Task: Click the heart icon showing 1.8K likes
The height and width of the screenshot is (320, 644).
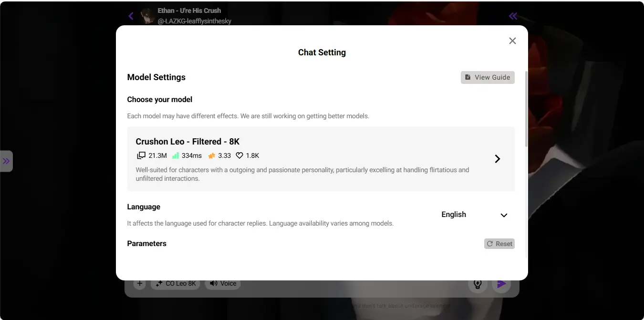Action: [239, 155]
